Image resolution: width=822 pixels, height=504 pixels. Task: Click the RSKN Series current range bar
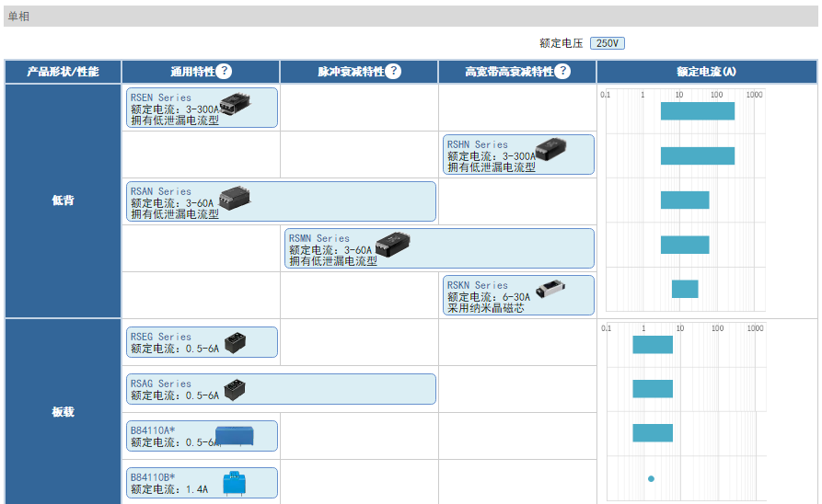coord(684,289)
